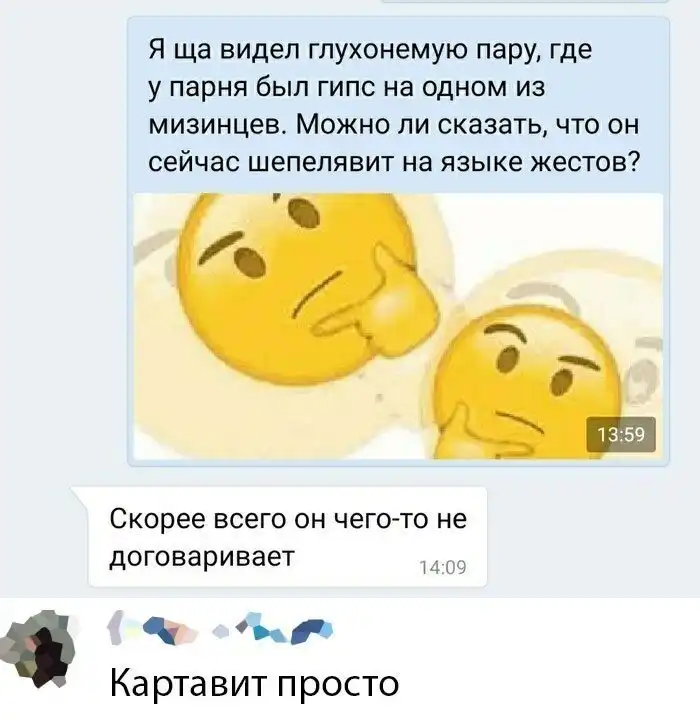Click the commenter's pixelated avatar
Viewport: 700px width, 722px height.
tap(39, 649)
